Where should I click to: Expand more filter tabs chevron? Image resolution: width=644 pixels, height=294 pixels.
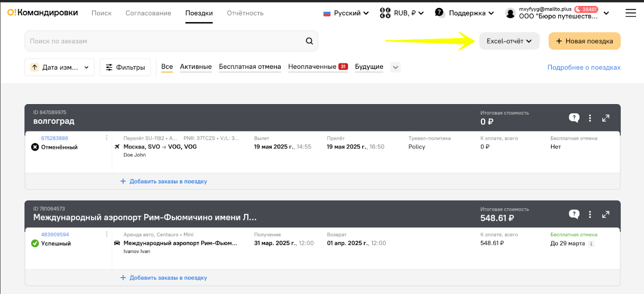[x=396, y=67]
